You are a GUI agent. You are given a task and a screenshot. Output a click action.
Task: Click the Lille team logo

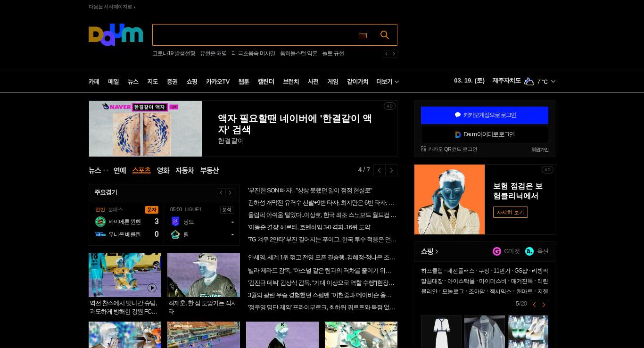point(175,234)
